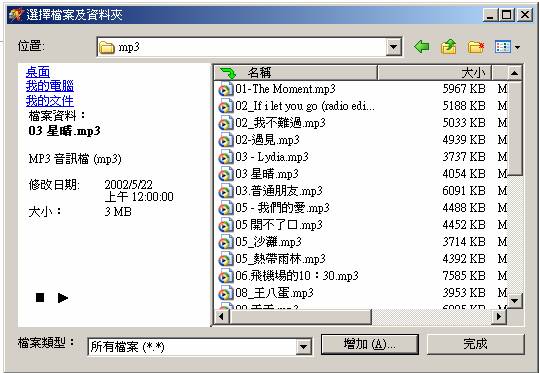Click the media icon of 01-The Moment.mp3
The width and height of the screenshot is (539, 373).
point(226,89)
